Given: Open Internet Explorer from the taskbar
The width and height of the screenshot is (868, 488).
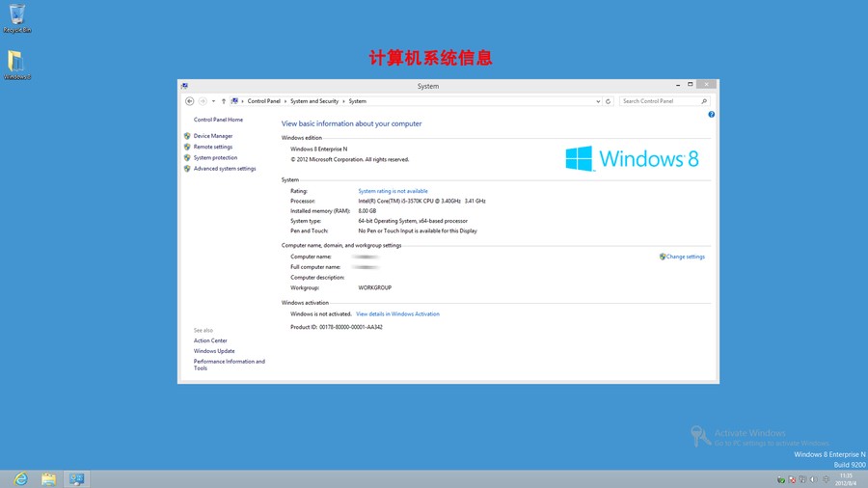Looking at the screenshot, I should (x=20, y=479).
